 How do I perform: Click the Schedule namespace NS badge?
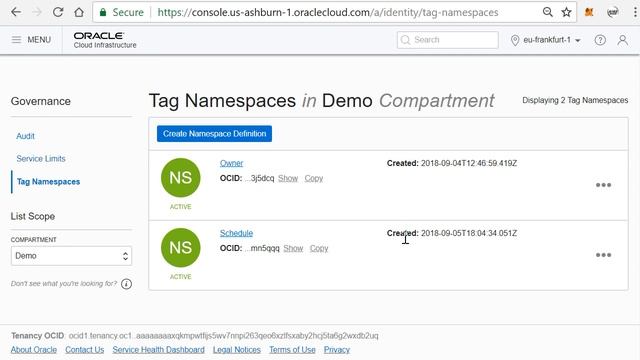click(181, 248)
